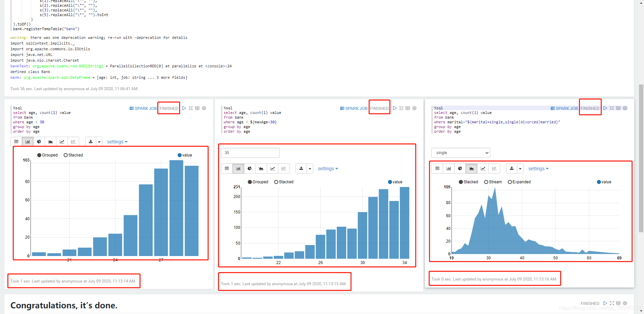Activate bar chart view in first chart
The image size is (644, 314).
point(28,142)
